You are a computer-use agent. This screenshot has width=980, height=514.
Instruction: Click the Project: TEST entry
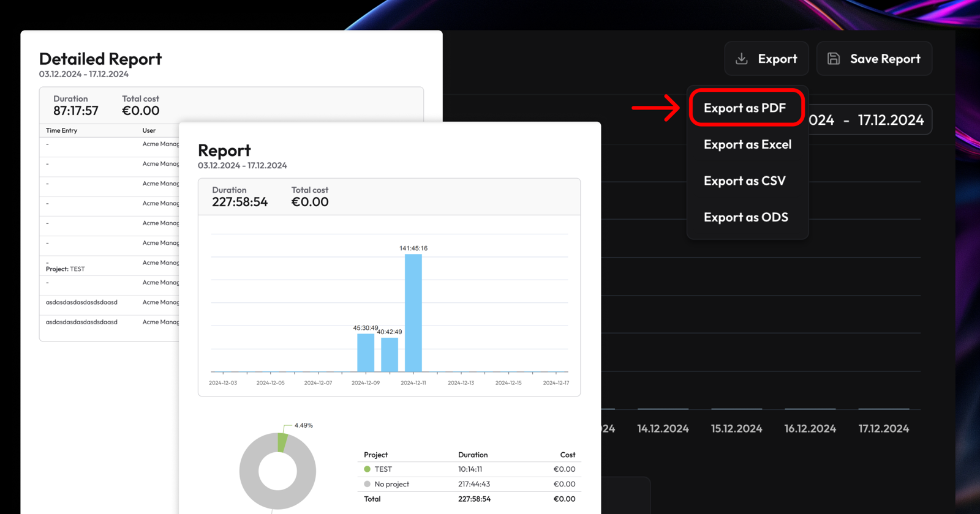pos(65,269)
